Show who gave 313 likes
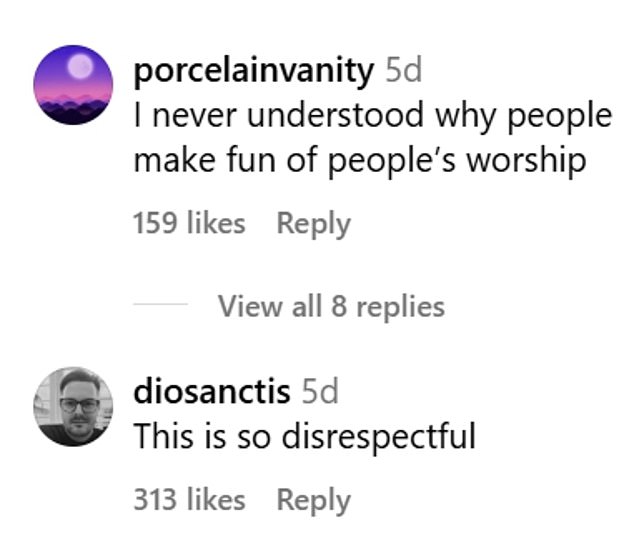The image size is (634, 535). pyautogui.click(x=189, y=500)
